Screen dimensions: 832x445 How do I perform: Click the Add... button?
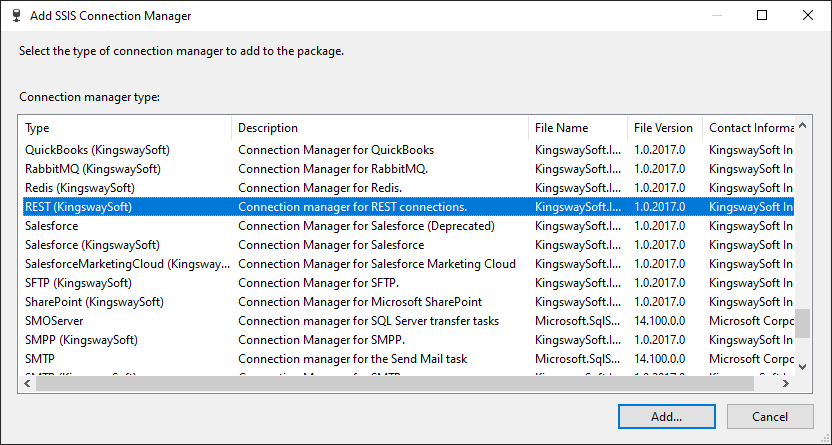coord(666,416)
